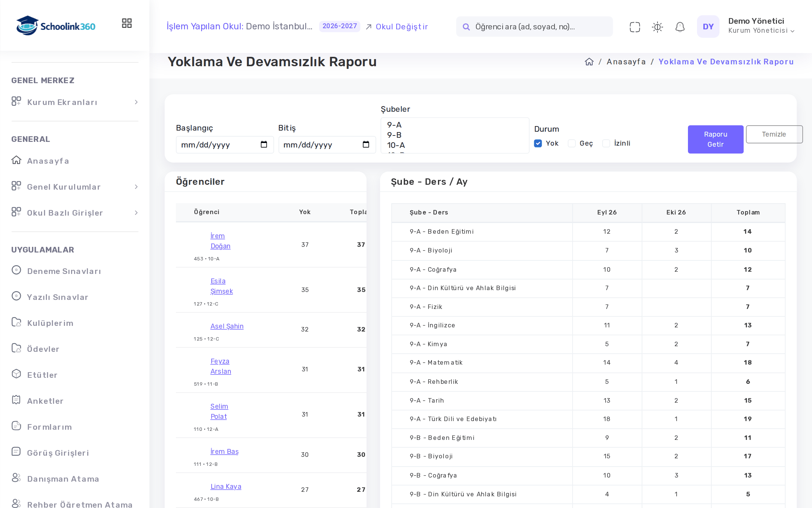The height and width of the screenshot is (508, 812).
Task: Uncheck the Yok status checkbox
Action: [x=538, y=143]
